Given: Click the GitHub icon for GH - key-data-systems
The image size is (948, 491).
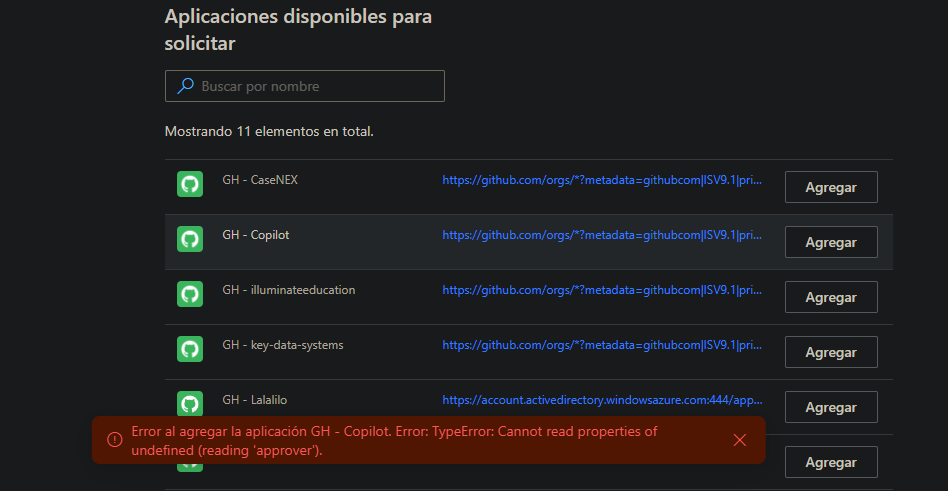Looking at the screenshot, I should coord(190,350).
